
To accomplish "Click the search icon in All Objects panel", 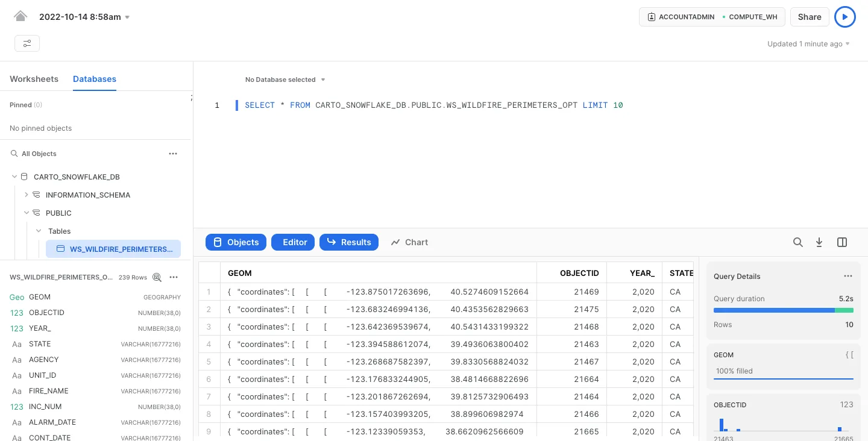I will [x=14, y=153].
